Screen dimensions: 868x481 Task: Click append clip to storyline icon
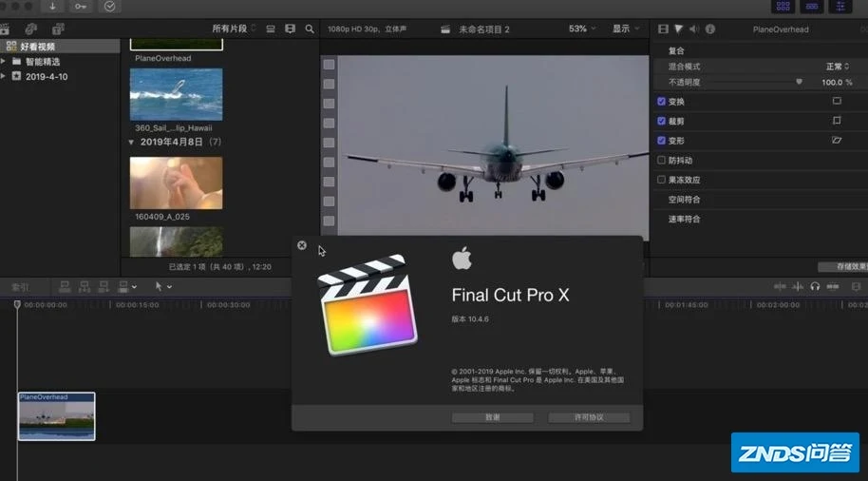(104, 286)
